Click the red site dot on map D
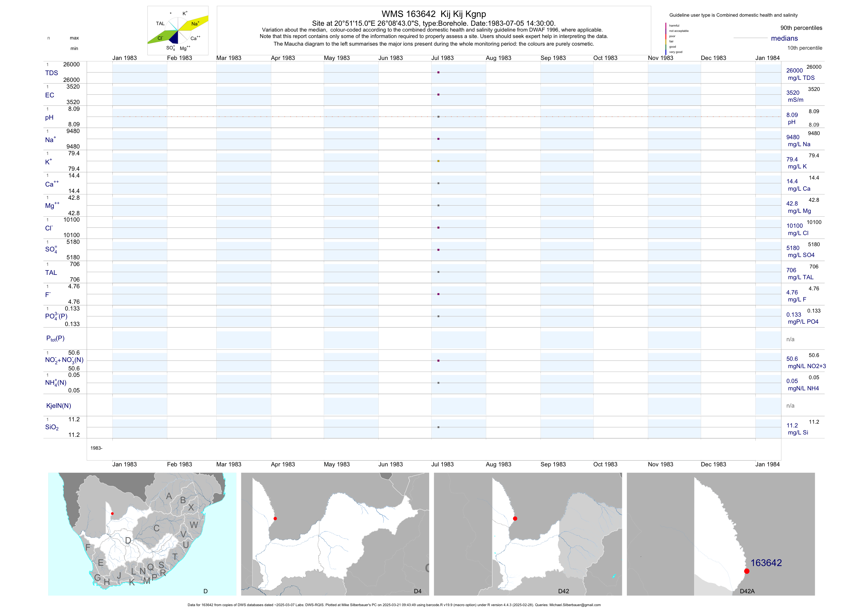Screen dimensions: 868x614 point(112,513)
